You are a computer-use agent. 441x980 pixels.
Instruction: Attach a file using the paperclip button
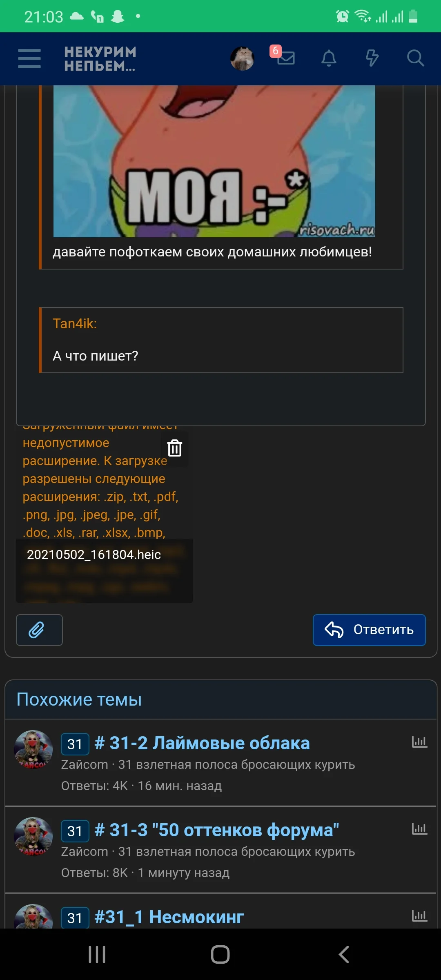coord(39,630)
